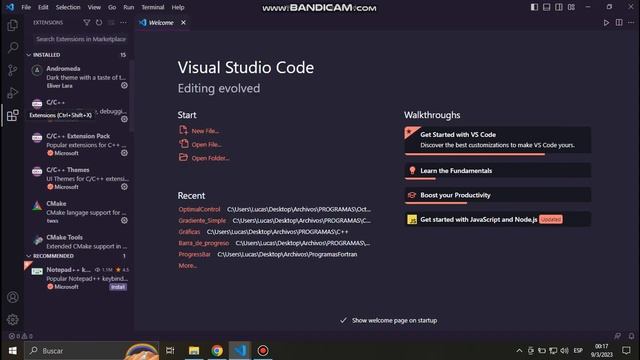Open the notifications bell in status bar

coord(631,336)
